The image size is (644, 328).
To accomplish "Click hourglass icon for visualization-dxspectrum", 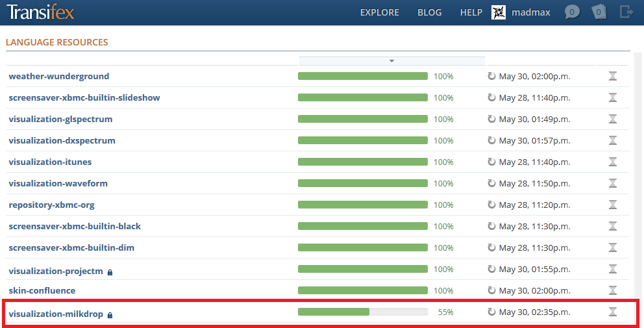I will coord(613,140).
